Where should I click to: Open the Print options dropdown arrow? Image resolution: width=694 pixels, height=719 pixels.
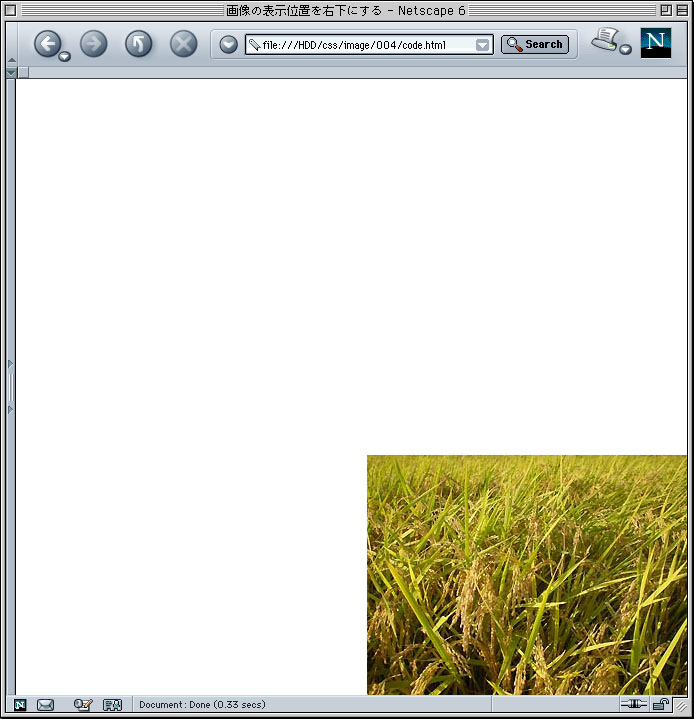626,49
